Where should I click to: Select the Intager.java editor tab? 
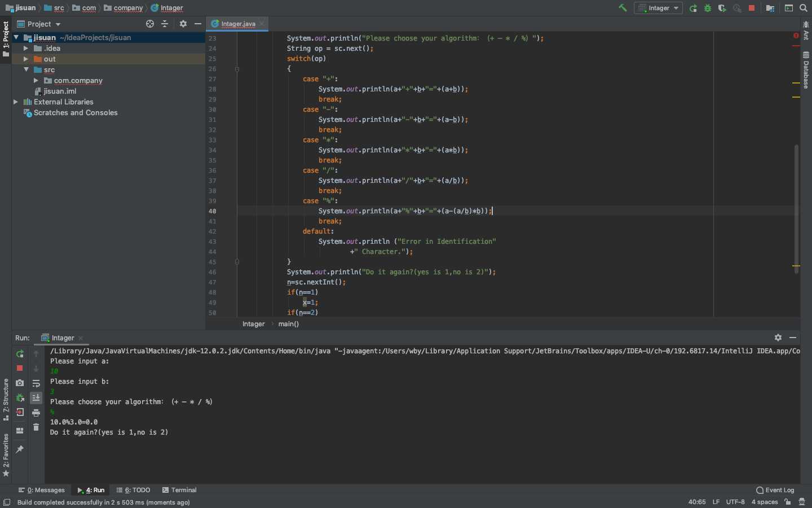click(x=238, y=24)
